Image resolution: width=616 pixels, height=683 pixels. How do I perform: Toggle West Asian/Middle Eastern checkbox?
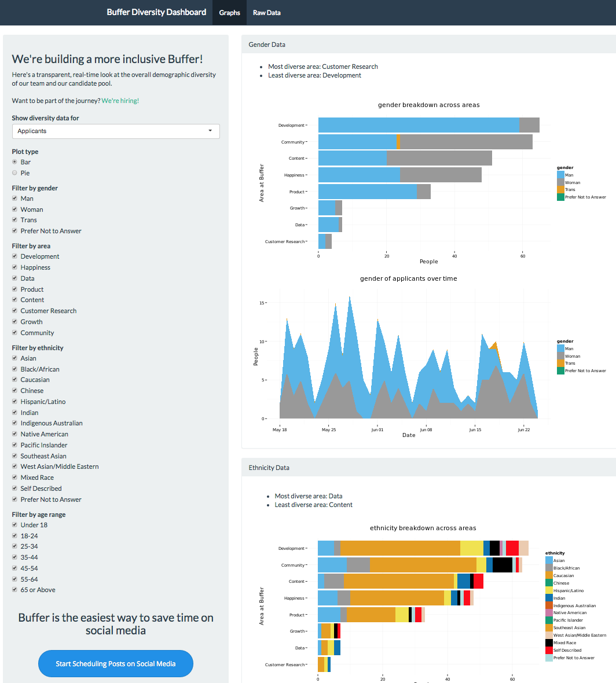15,466
